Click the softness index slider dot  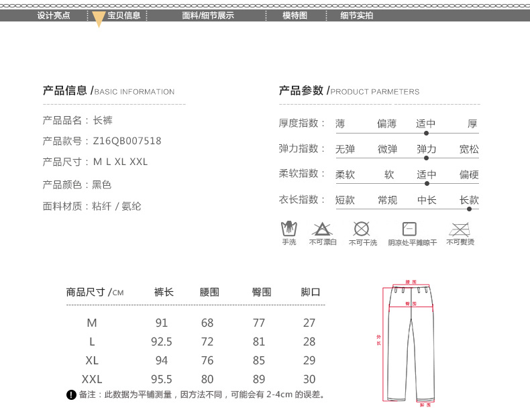pyautogui.click(x=427, y=184)
